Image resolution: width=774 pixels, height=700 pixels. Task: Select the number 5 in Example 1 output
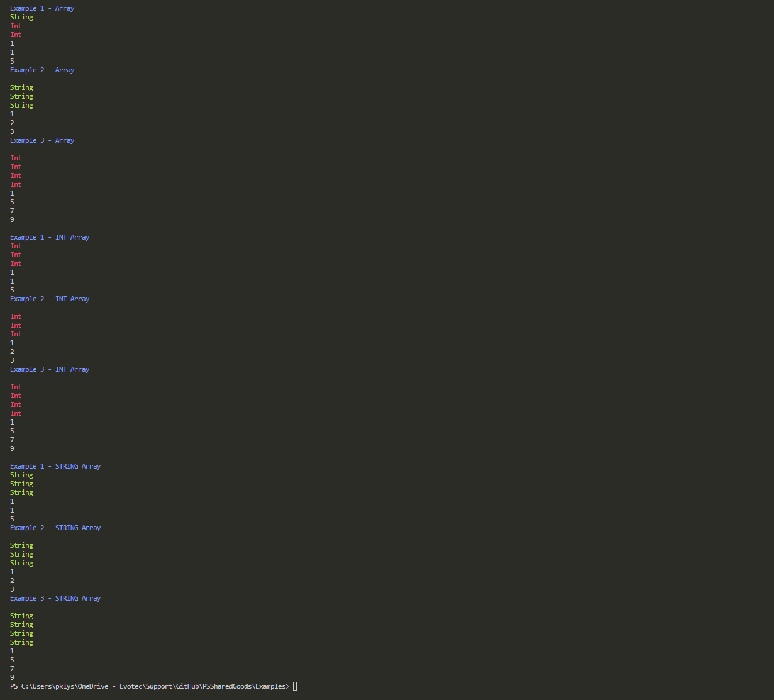[11, 60]
